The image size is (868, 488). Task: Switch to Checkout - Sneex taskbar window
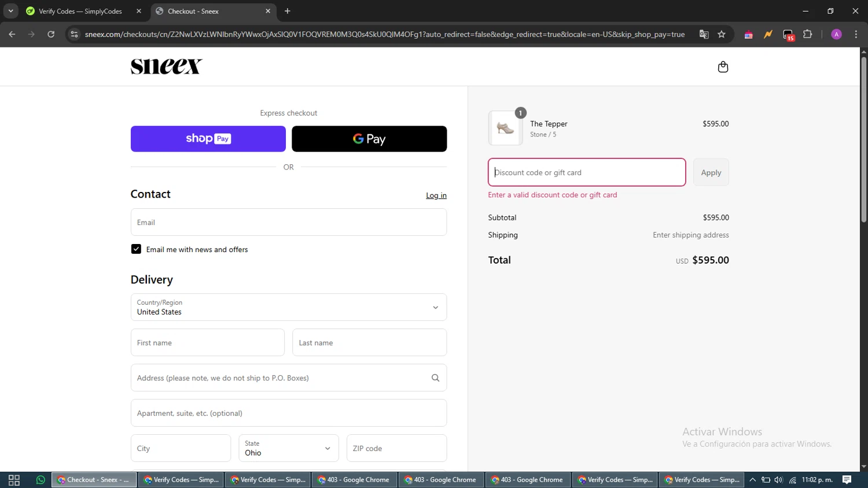pos(94,480)
